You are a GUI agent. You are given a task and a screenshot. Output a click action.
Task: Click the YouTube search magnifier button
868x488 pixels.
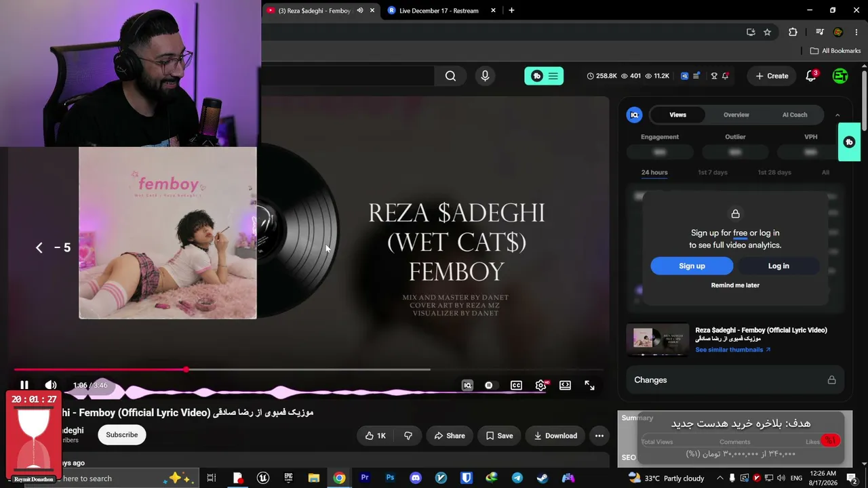tap(450, 76)
